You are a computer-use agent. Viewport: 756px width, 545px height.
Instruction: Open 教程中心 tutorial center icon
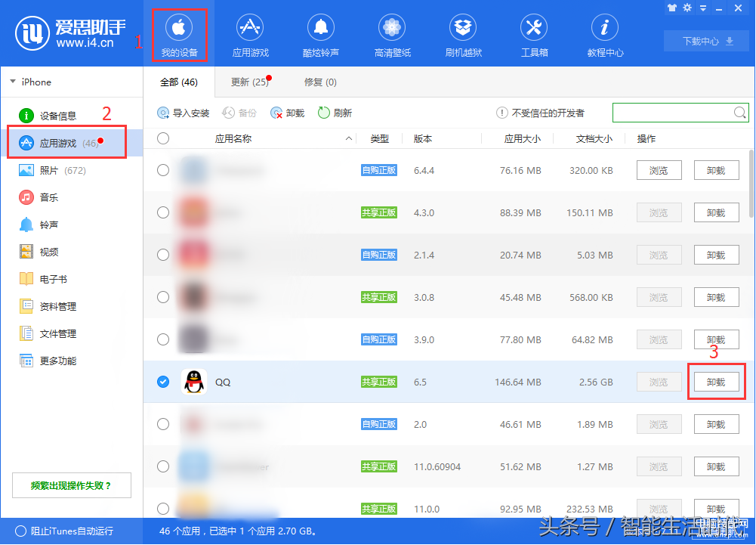[x=605, y=36]
